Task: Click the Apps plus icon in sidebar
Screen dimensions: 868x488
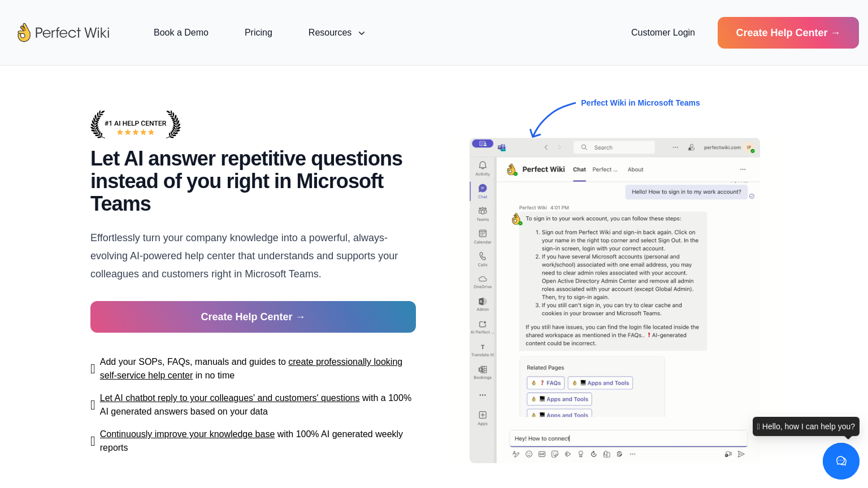Action: tap(483, 415)
